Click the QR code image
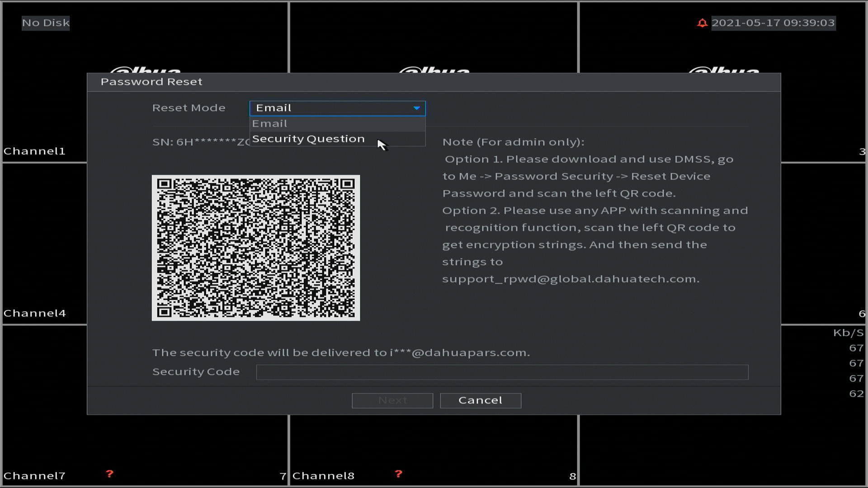The width and height of the screenshot is (868, 488). (x=256, y=248)
